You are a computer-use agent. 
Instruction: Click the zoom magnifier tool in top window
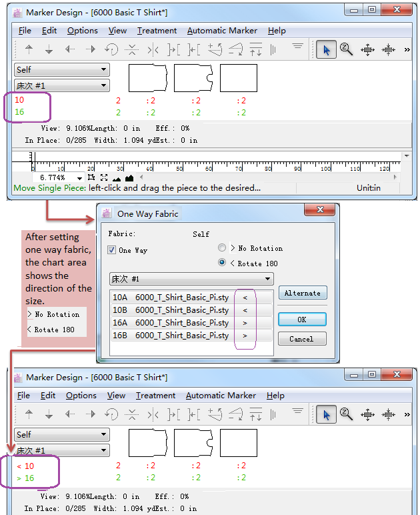tap(346, 49)
